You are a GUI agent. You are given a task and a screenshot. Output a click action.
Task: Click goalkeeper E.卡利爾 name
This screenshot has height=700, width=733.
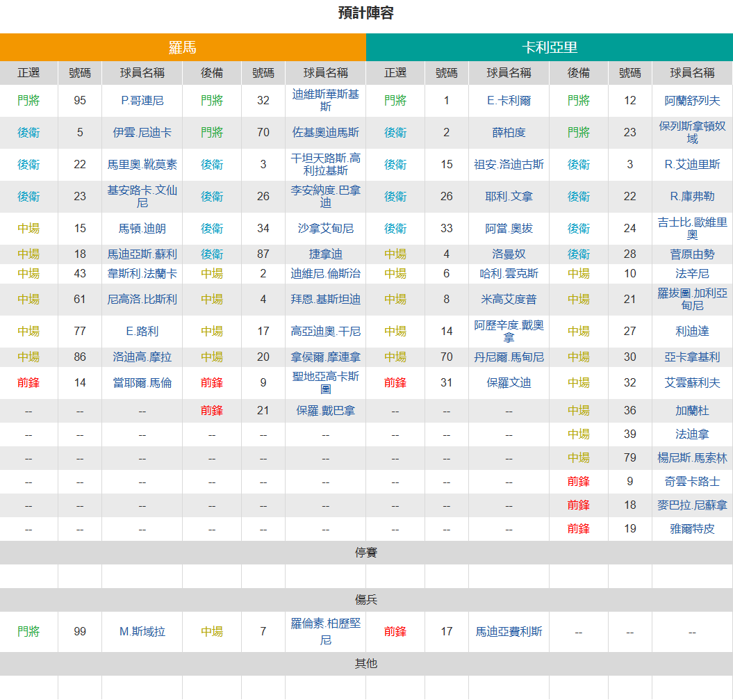click(x=509, y=101)
